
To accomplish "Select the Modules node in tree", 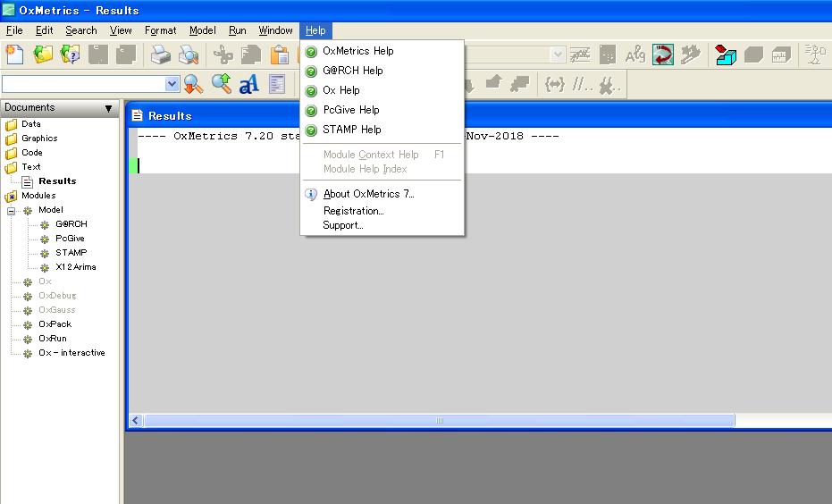I will (38, 196).
